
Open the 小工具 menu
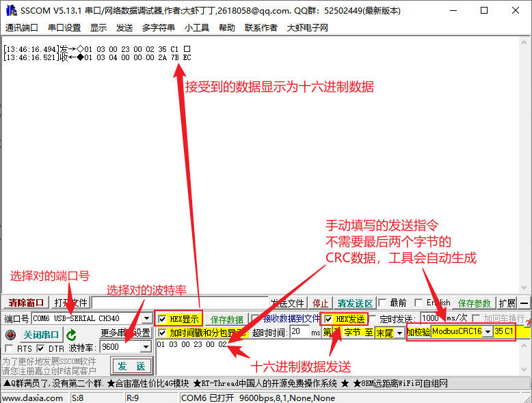[x=197, y=28]
